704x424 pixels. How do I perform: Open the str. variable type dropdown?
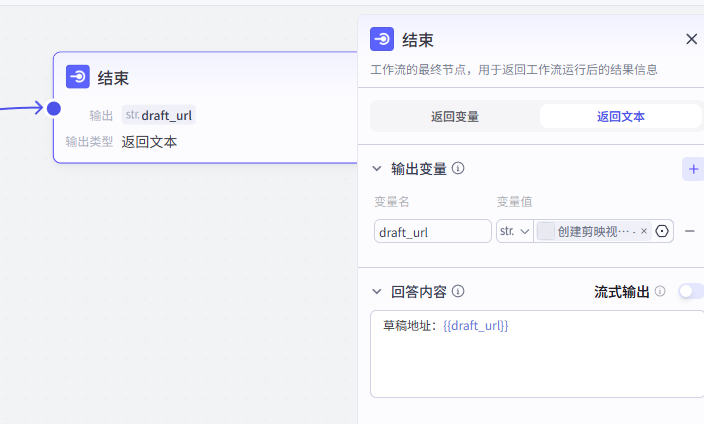point(514,231)
